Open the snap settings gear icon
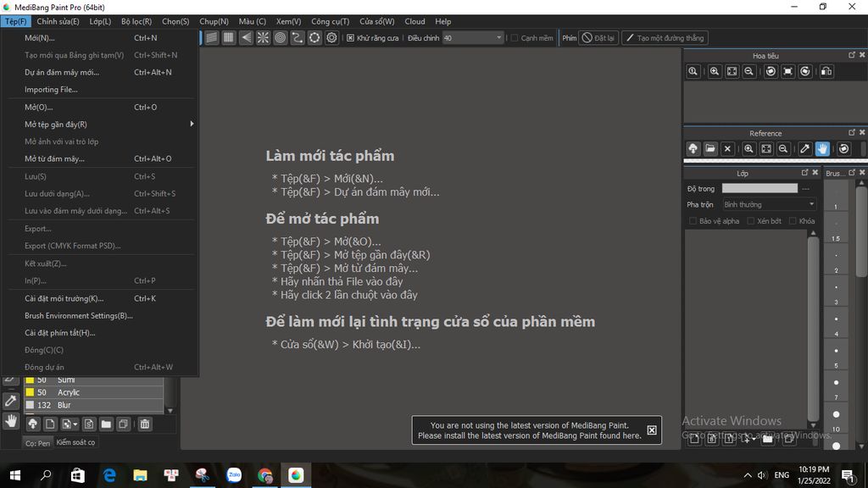Viewport: 868px width, 488px height. pos(331,37)
